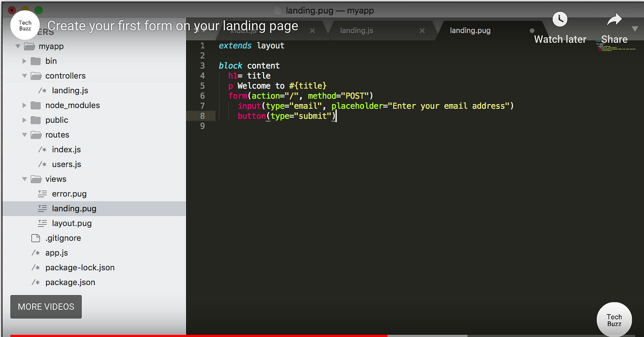Expand the node_modules folder

point(25,105)
